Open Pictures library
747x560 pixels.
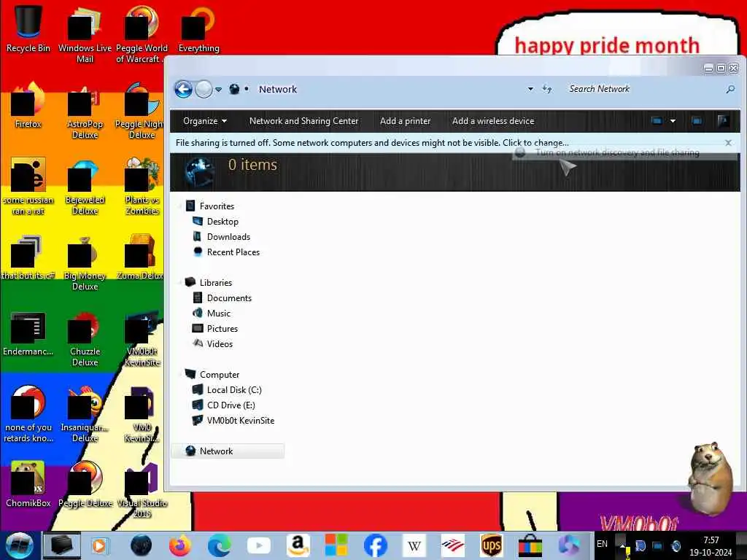tap(222, 329)
